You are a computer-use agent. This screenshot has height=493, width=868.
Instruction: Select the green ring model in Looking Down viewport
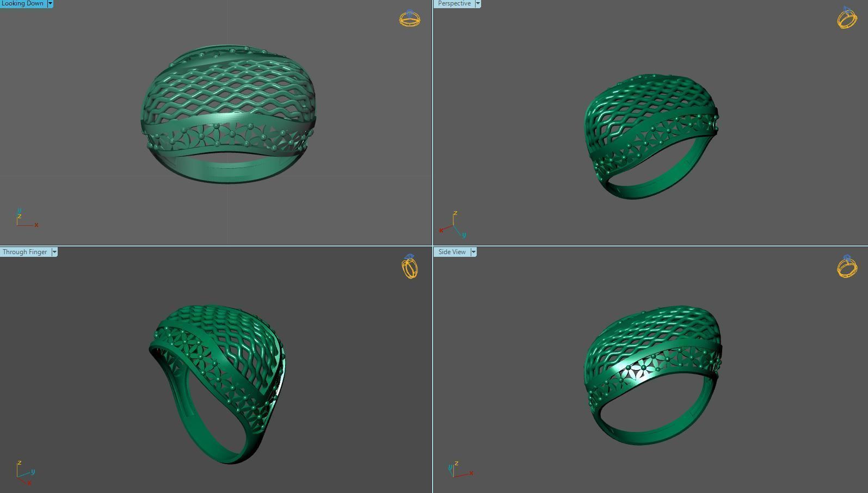click(228, 114)
